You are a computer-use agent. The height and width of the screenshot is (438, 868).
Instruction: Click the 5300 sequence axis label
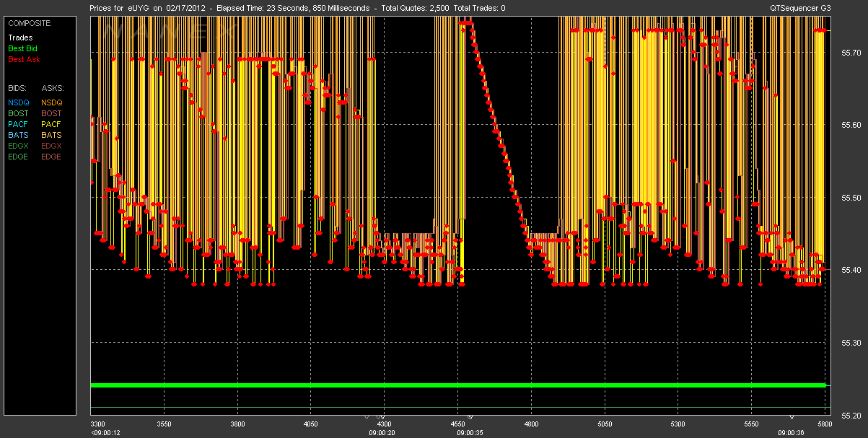(678, 424)
